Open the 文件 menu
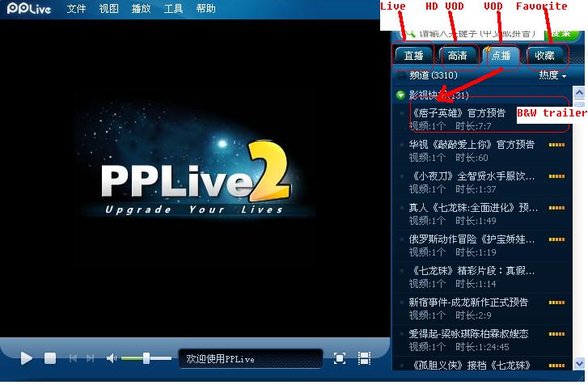The width and height of the screenshot is (588, 385). tap(76, 8)
